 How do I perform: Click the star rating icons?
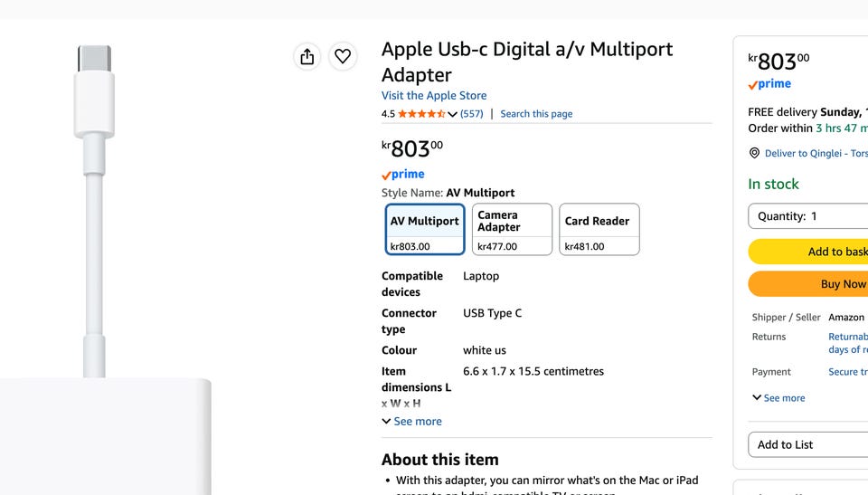(421, 114)
